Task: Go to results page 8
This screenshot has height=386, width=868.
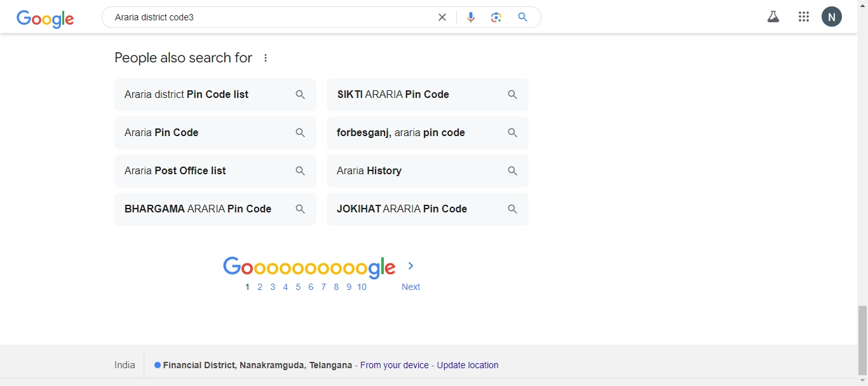Action: click(x=336, y=287)
